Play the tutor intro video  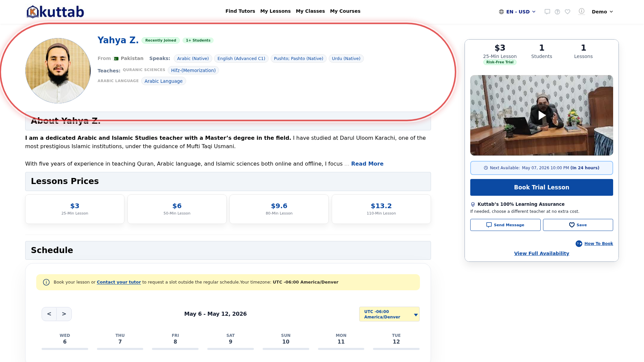click(542, 115)
